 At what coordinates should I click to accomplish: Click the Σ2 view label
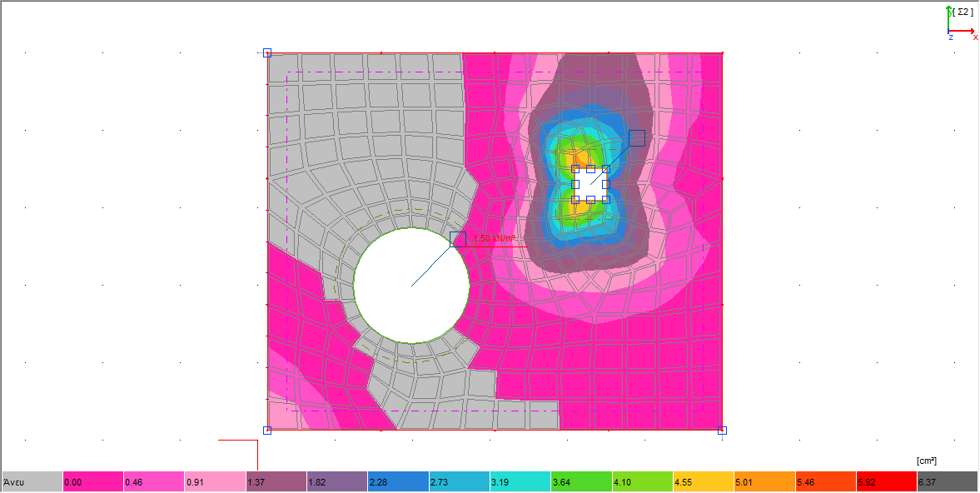click(x=964, y=12)
